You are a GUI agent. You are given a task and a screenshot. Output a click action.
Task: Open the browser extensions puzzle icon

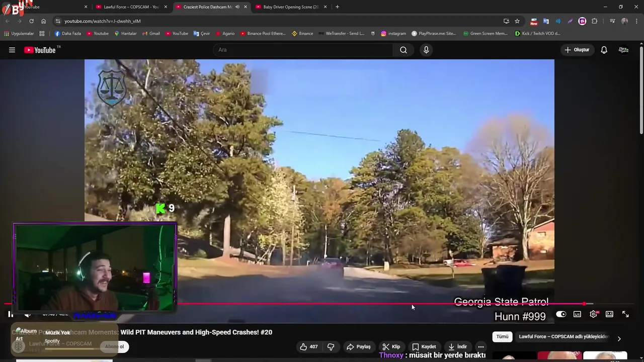(x=595, y=21)
